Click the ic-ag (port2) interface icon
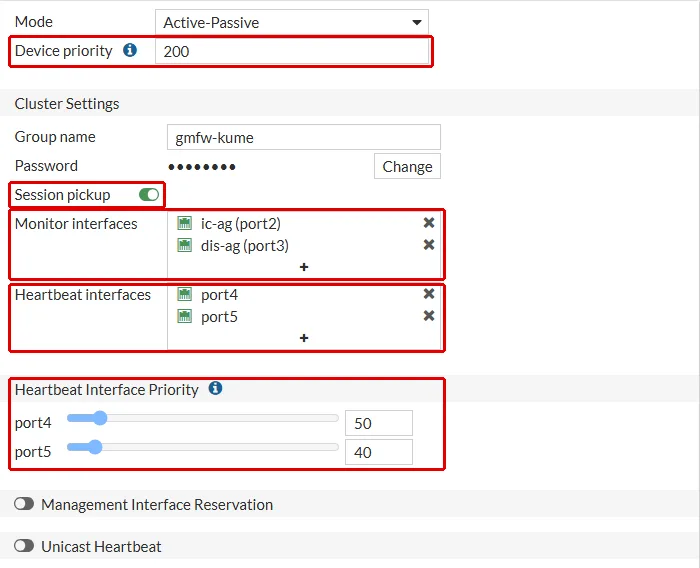This screenshot has width=700, height=568. tap(184, 223)
